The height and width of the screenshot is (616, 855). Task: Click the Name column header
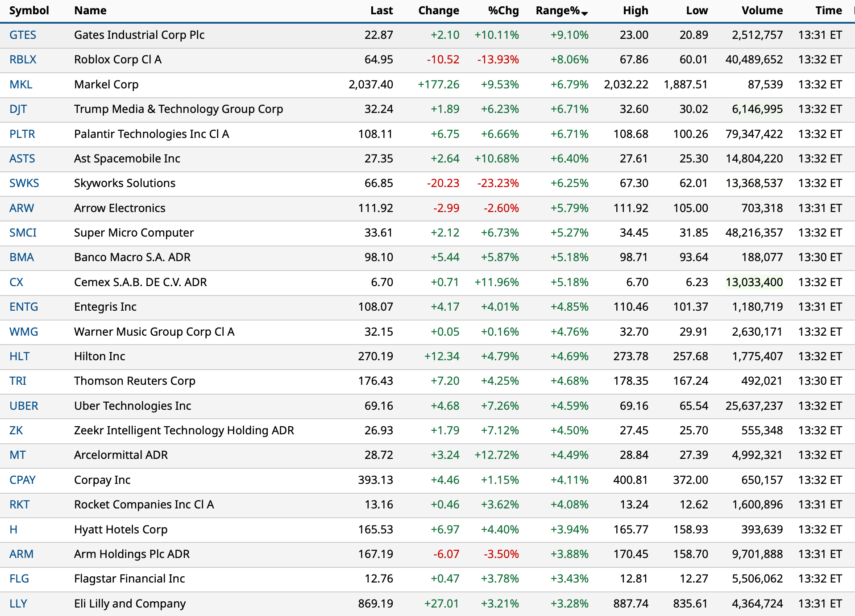coord(90,11)
